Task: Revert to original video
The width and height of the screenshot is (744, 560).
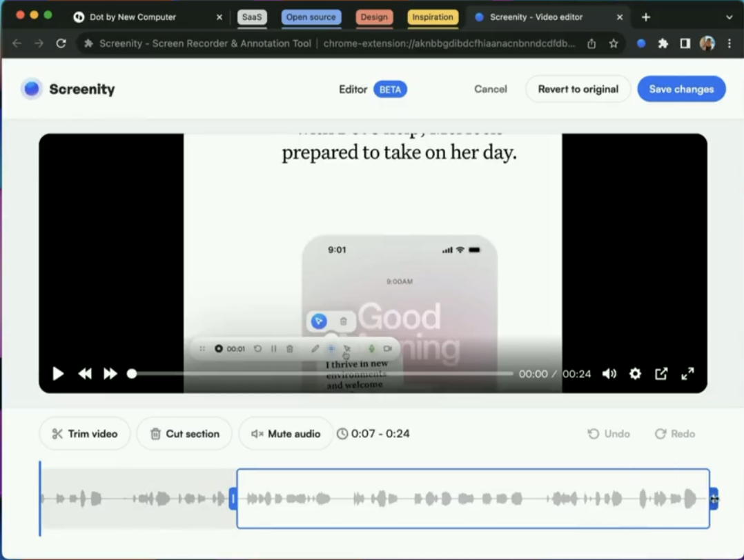Action: [x=578, y=89]
